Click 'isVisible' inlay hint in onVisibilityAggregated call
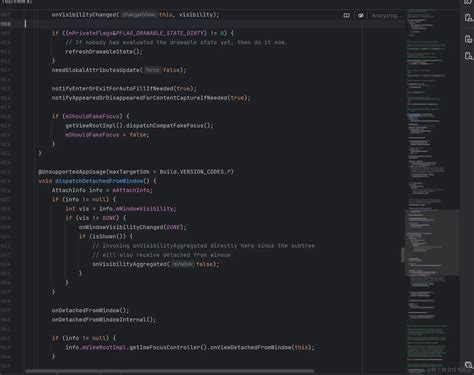Screen dimensions: 474x375 (x=183, y=264)
